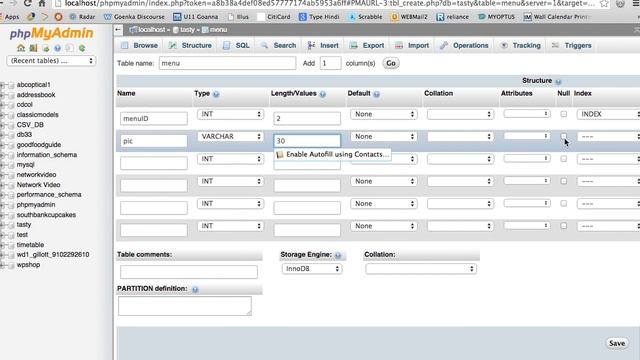
Task: Open the Recent tables dropdown
Action: coord(51,61)
